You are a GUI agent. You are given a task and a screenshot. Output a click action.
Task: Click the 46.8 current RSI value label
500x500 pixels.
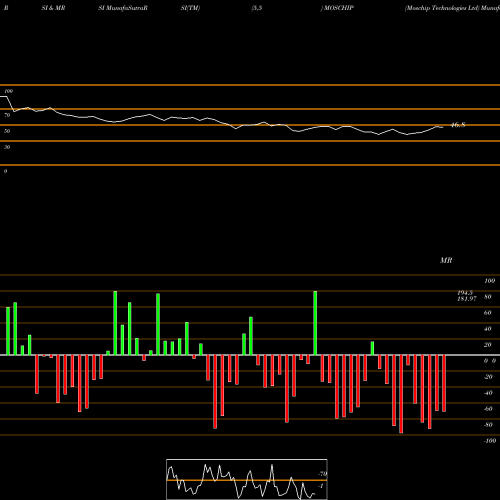[x=458, y=125]
